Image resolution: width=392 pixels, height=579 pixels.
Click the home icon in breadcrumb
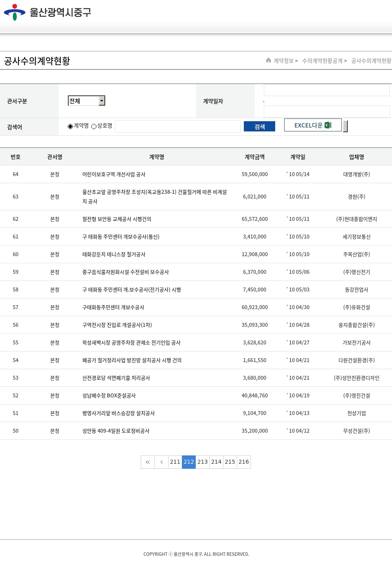pyautogui.click(x=269, y=60)
